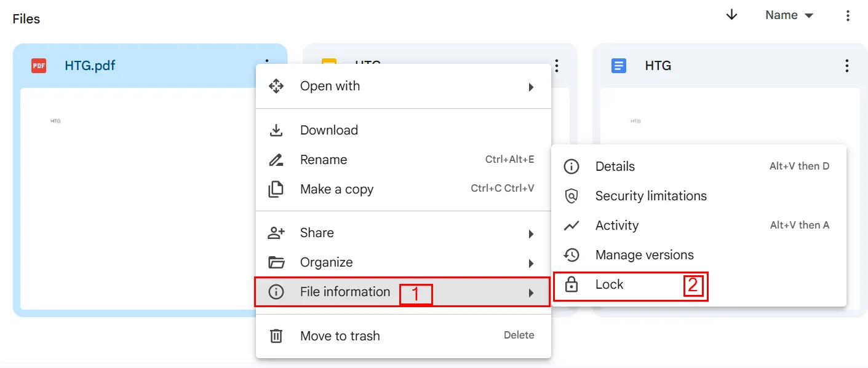Click the Download icon in the context menu
Screen dimensions: 868x368
[276, 130]
